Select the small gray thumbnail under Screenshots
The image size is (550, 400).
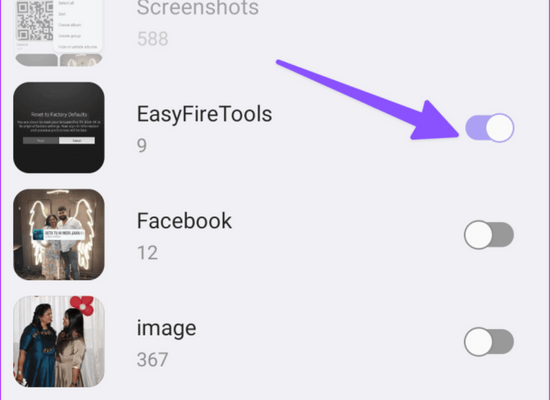36,60
